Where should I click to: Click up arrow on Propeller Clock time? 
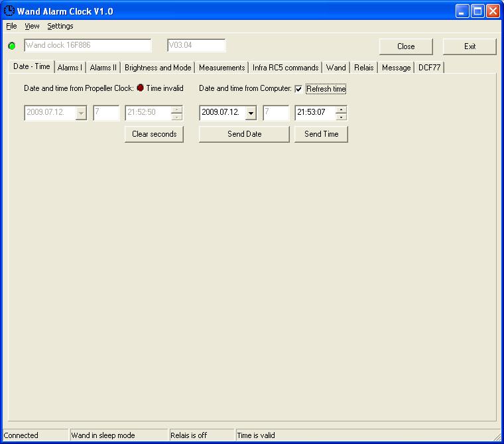click(x=176, y=110)
